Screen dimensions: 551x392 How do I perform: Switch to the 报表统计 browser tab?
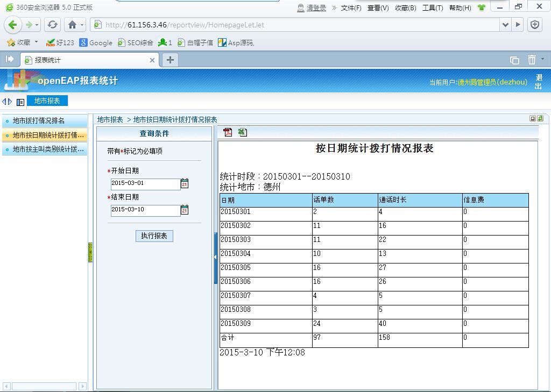pos(90,60)
